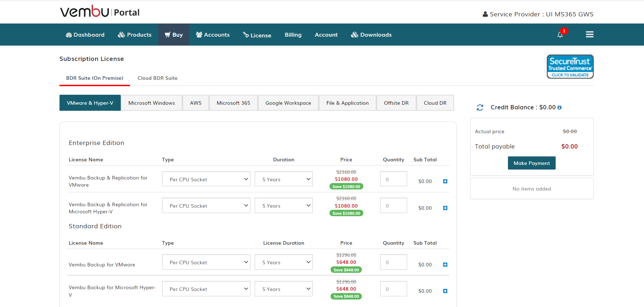
Task: Open License Duration dropdown for Vembu Backup for VMware
Action: point(284,262)
